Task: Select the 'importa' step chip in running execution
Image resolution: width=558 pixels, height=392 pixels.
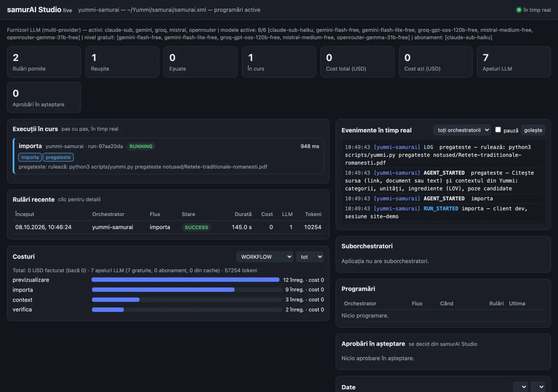Action: (30, 157)
